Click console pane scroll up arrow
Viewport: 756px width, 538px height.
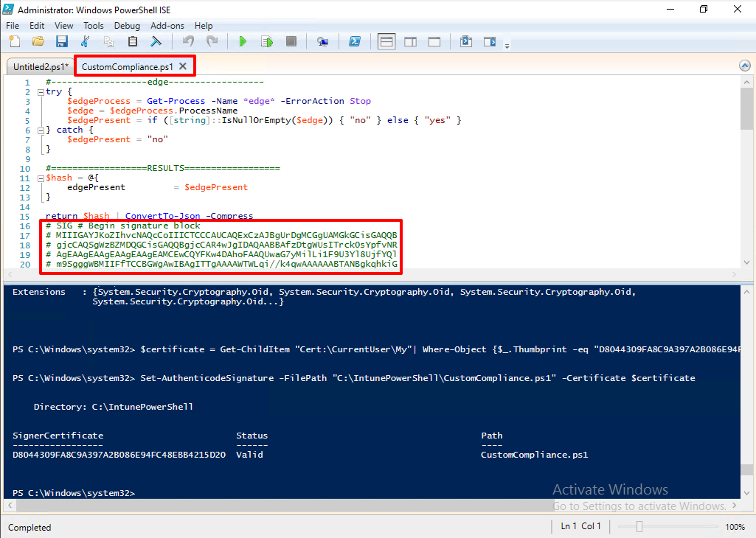coord(746,291)
